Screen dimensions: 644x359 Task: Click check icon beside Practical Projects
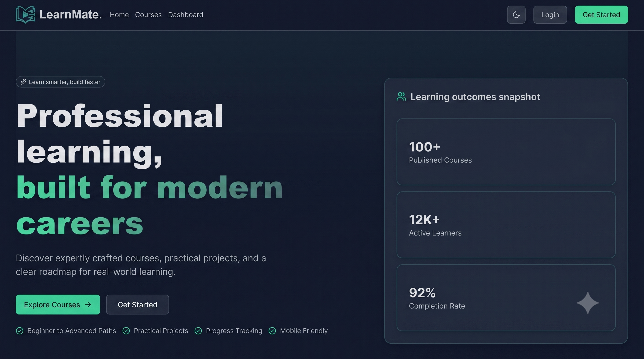(126, 331)
